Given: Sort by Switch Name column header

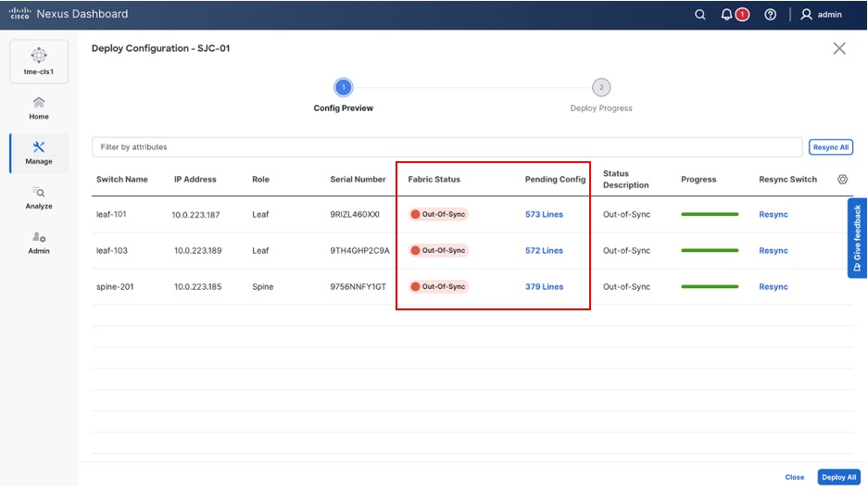Looking at the screenshot, I should pos(121,180).
